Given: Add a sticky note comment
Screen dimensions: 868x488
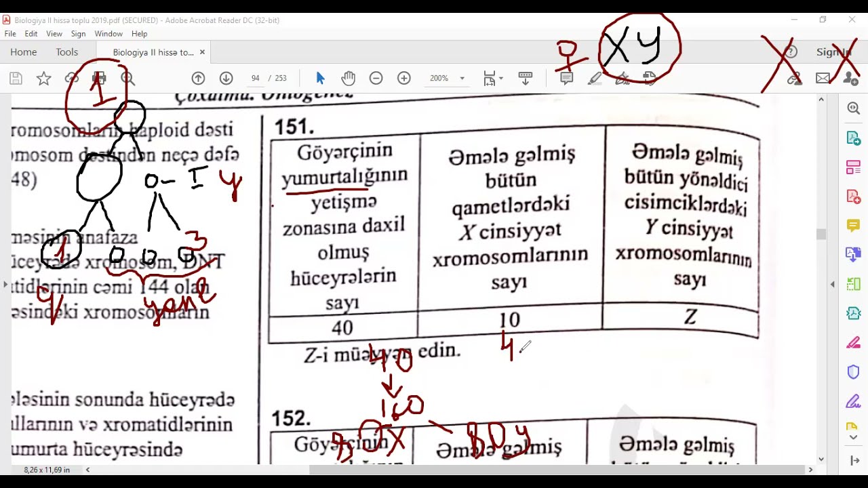Looking at the screenshot, I should (567, 79).
